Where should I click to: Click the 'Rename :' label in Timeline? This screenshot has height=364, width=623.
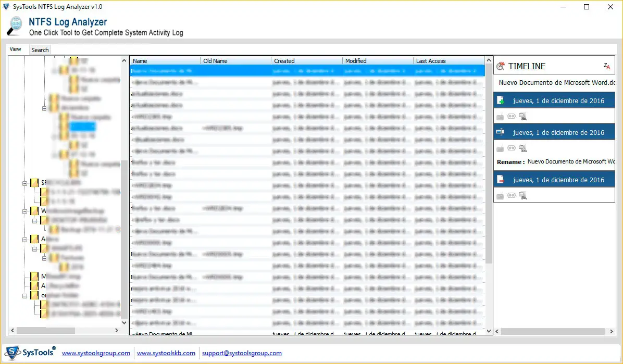(x=510, y=162)
